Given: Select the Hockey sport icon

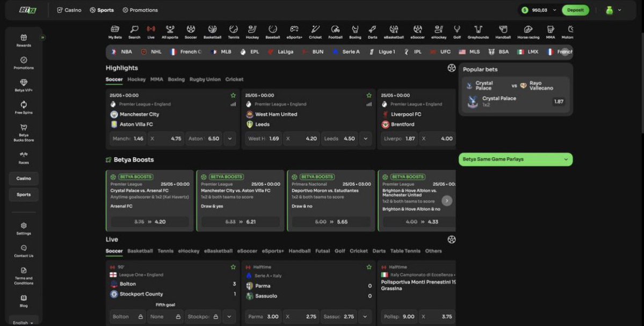Looking at the screenshot, I should click(252, 32).
